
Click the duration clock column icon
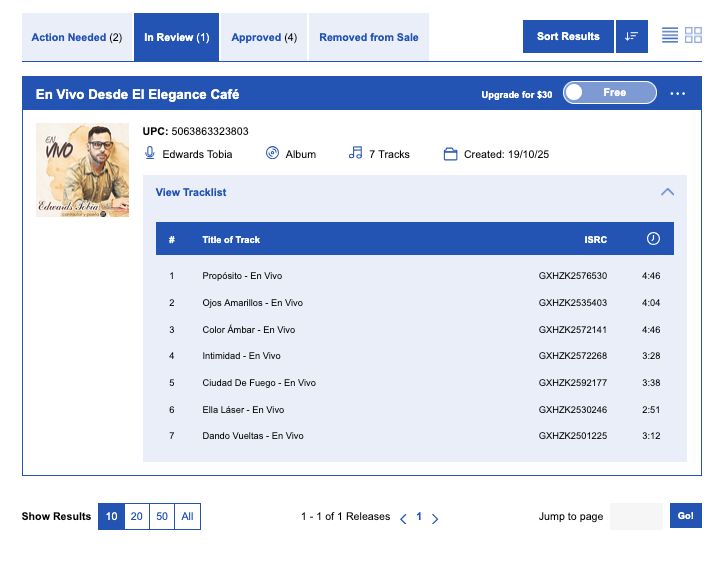tap(653, 239)
